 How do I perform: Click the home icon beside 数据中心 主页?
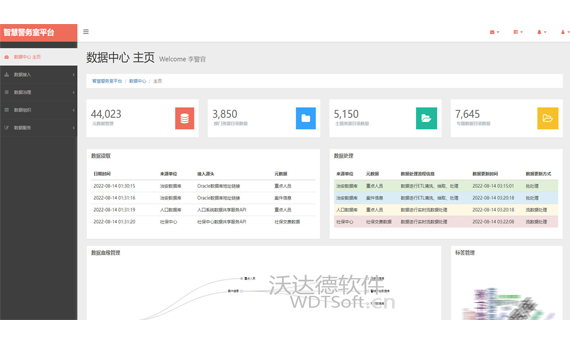[7, 57]
